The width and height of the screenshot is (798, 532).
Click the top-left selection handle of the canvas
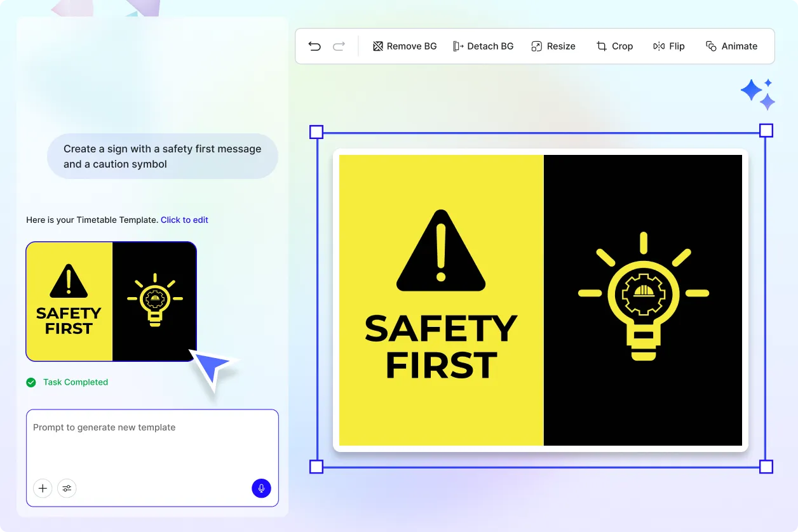click(316, 131)
